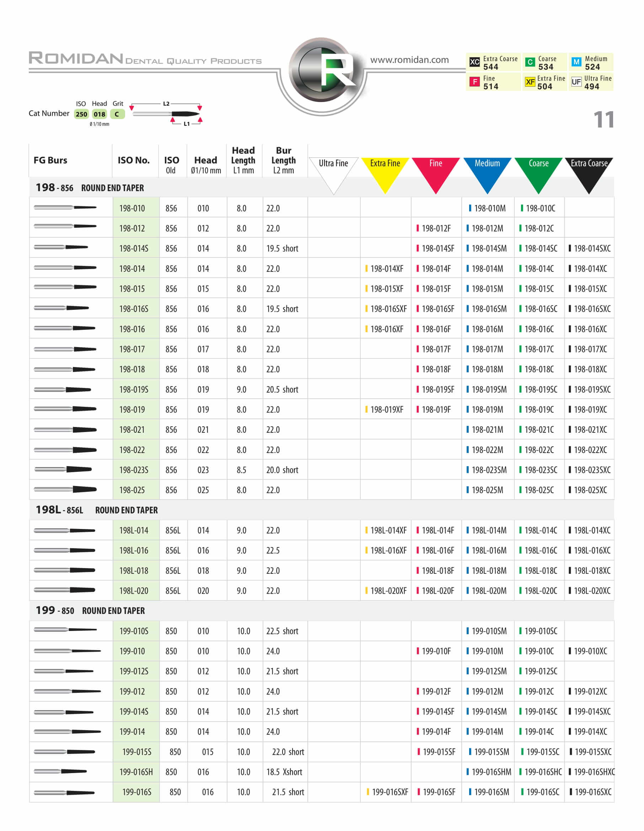The image size is (644, 831).
Task: Select product code '198-016SXF'
Action: (386, 309)
